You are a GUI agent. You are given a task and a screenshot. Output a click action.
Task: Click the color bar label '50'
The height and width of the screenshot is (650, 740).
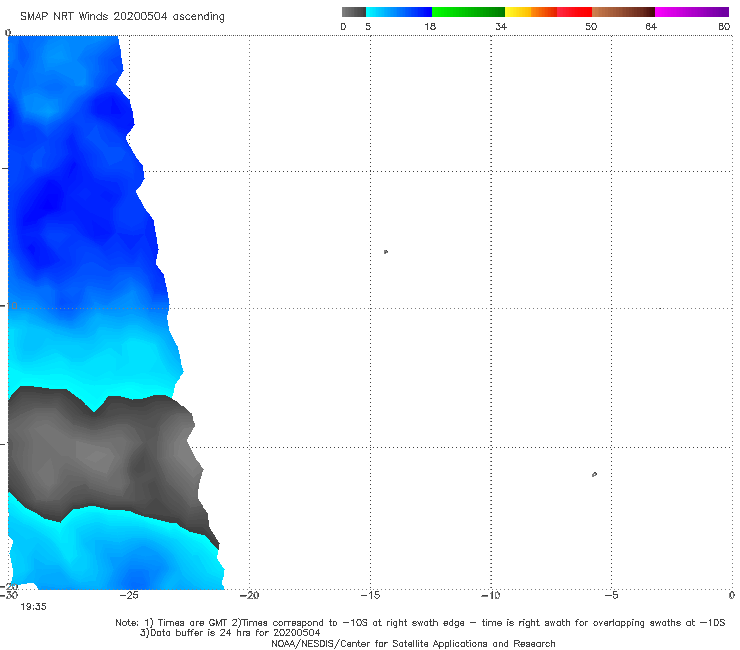[591, 27]
